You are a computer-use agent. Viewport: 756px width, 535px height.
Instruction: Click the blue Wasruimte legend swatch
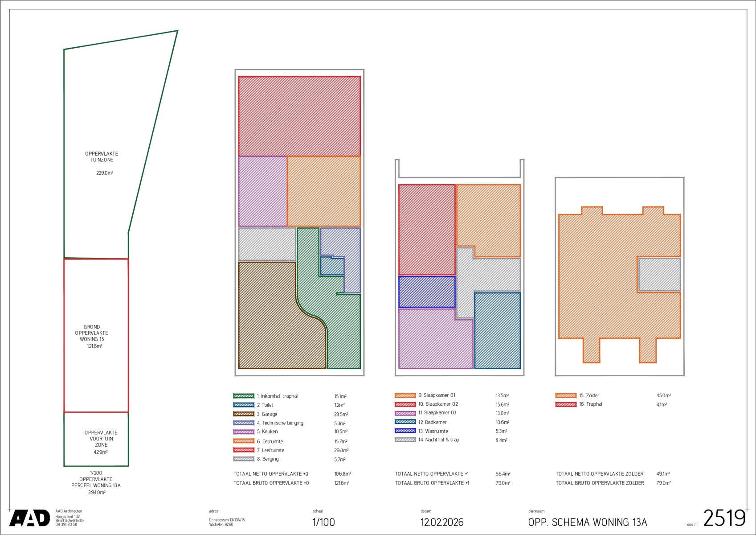(405, 431)
